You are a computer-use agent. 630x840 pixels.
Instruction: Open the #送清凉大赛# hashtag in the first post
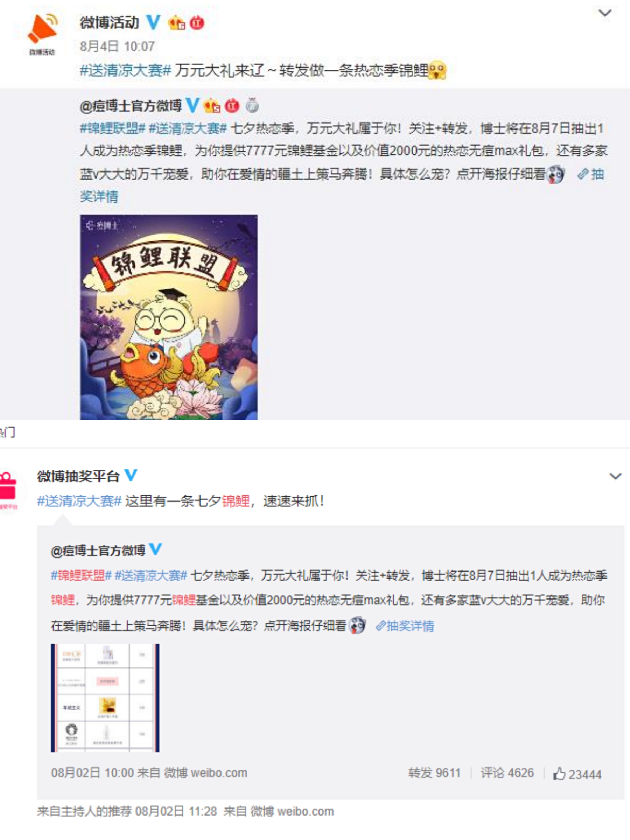126,71
